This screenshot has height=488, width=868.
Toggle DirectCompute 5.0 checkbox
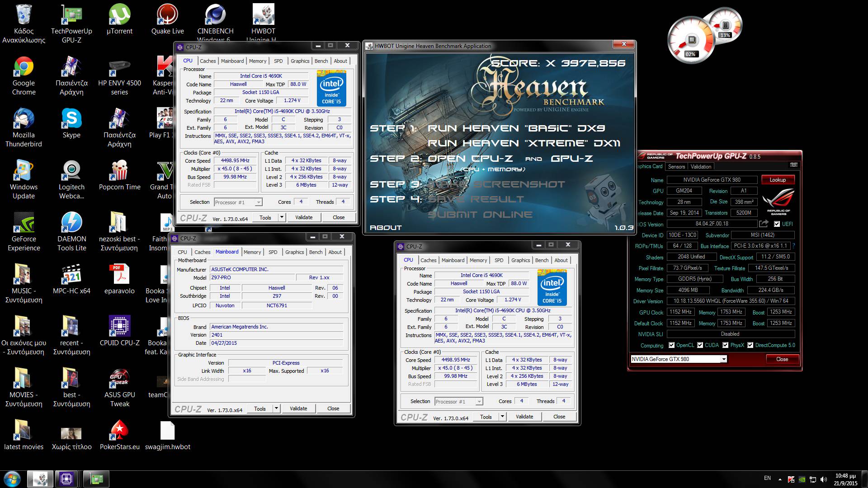tap(750, 345)
